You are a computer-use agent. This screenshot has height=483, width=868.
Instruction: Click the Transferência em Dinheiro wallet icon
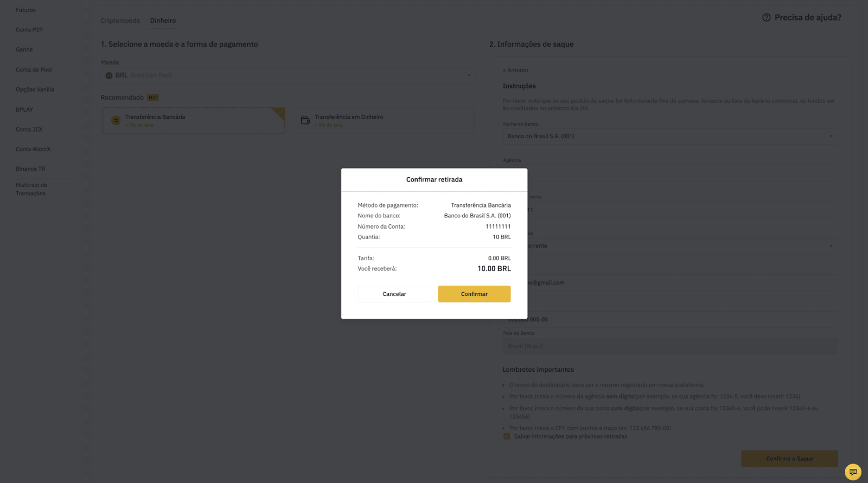(305, 120)
